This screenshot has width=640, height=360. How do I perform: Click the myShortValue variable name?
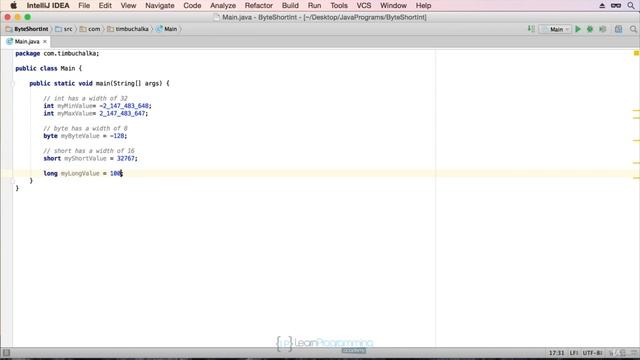coord(85,158)
